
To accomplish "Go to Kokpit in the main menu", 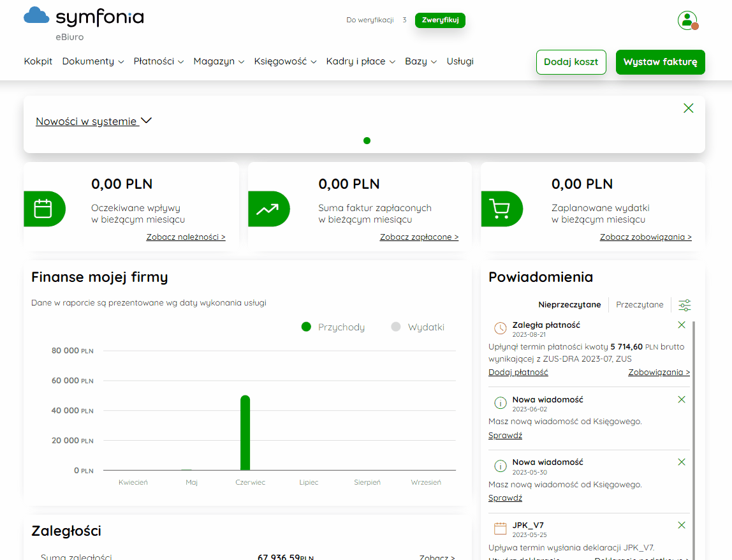I will tap(38, 61).
